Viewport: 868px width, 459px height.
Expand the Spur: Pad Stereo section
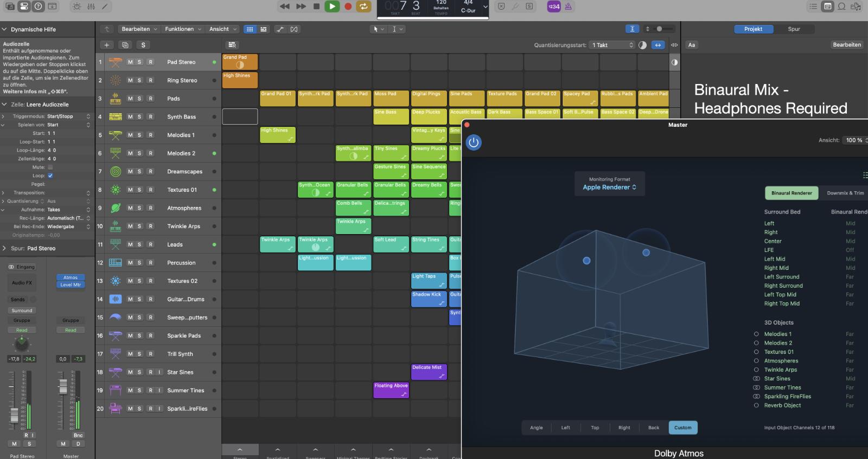pyautogui.click(x=4, y=248)
